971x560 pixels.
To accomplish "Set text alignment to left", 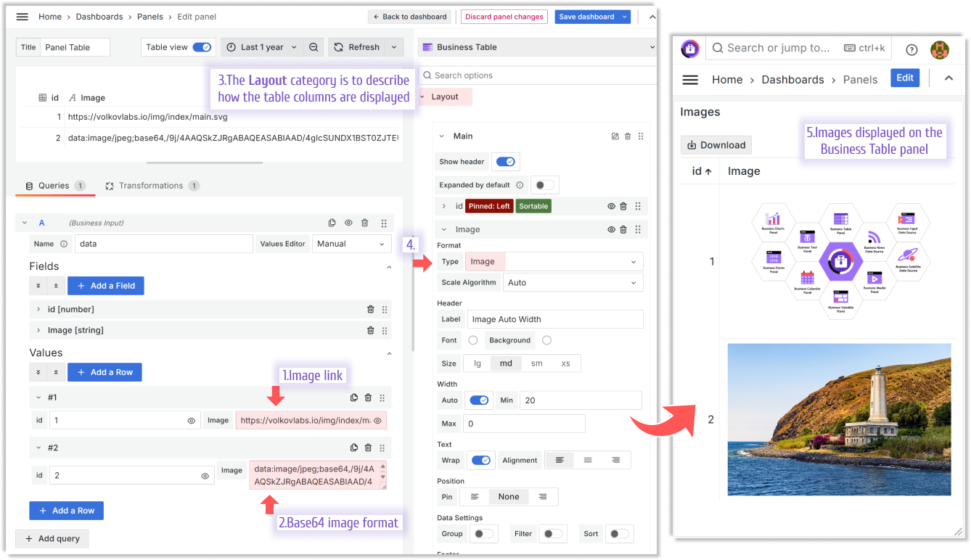I will click(x=560, y=460).
